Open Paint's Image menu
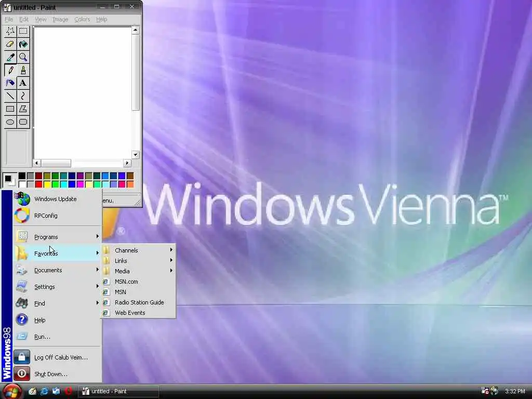 60,19
